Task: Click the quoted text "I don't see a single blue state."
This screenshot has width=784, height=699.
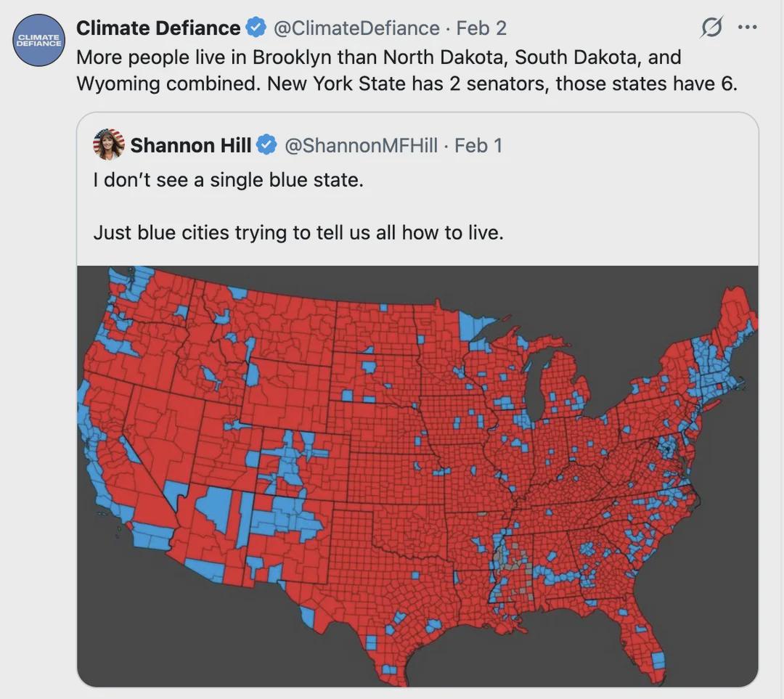Action: coord(228,180)
